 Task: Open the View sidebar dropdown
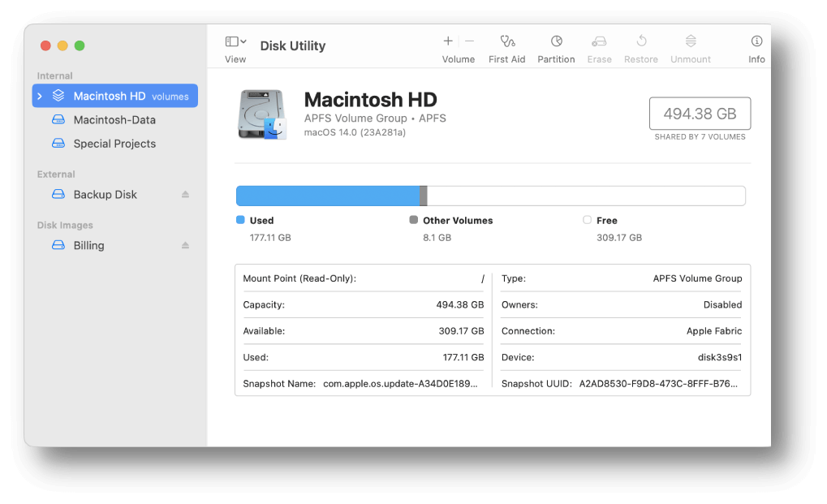click(x=235, y=42)
